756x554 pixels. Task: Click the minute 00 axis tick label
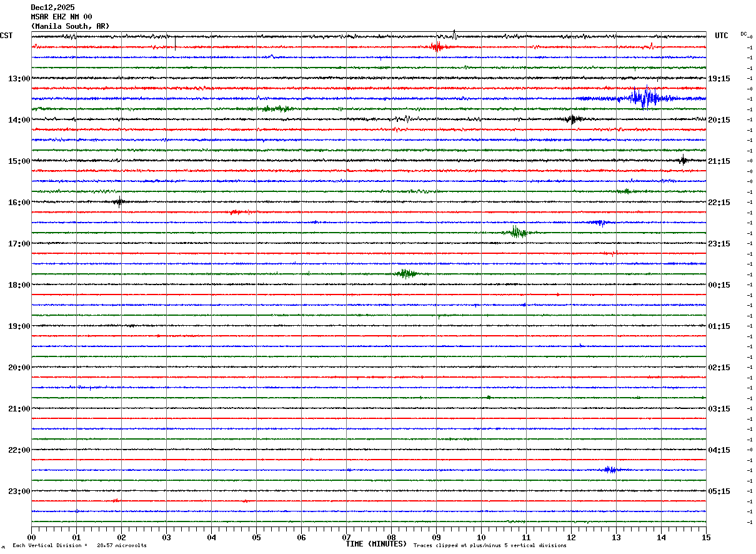click(x=31, y=537)
